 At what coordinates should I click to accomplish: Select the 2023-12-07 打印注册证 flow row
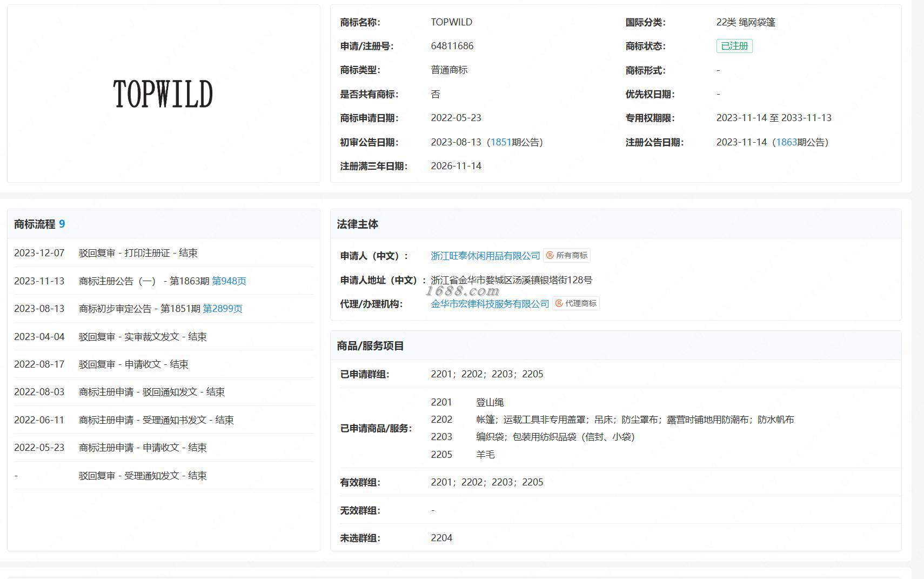pyautogui.click(x=163, y=253)
